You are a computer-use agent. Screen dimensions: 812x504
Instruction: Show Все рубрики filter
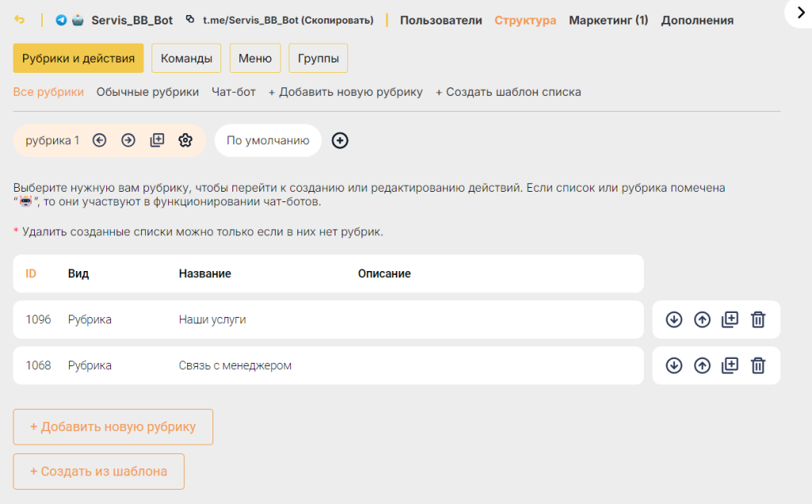tap(48, 92)
